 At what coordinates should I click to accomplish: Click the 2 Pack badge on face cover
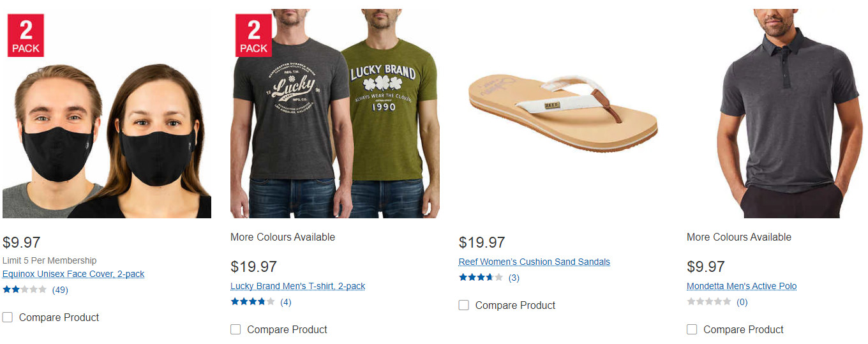[x=26, y=36]
